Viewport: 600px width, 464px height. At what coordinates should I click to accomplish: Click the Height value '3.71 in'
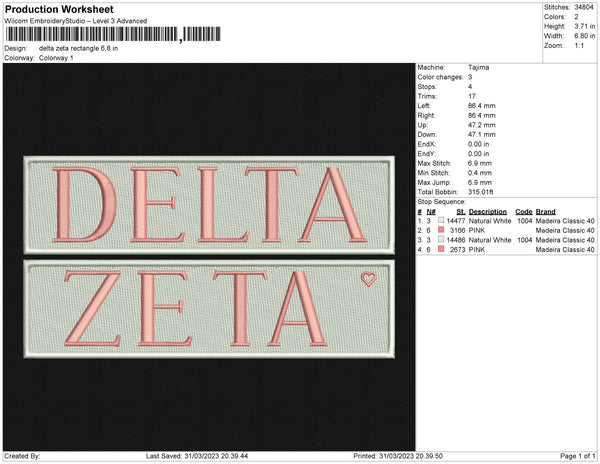click(585, 26)
